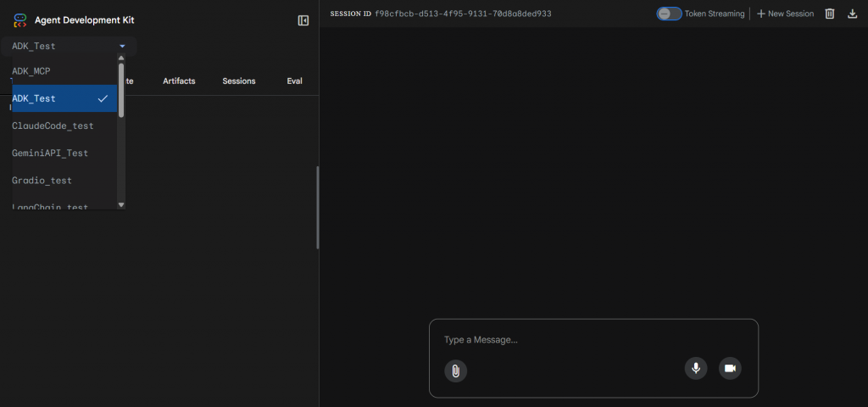Start voice input with the microphone icon
Viewport: 868px width, 407px height.
point(696,368)
